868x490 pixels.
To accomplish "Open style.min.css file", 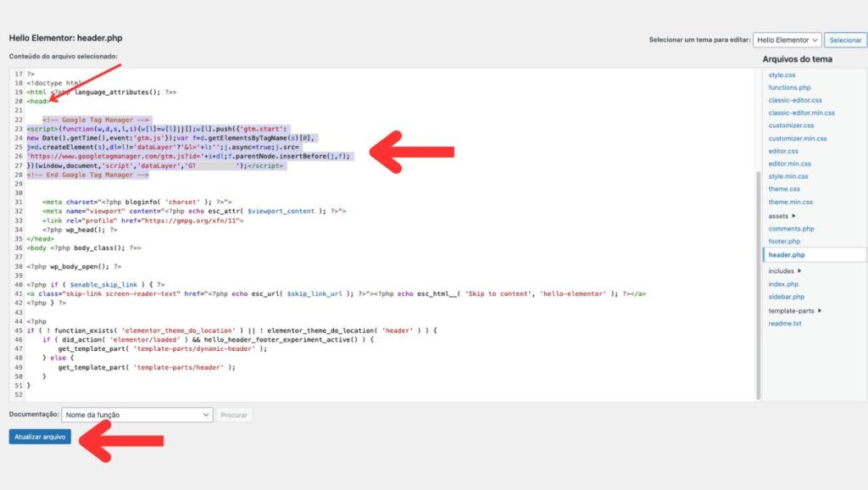I will click(788, 176).
